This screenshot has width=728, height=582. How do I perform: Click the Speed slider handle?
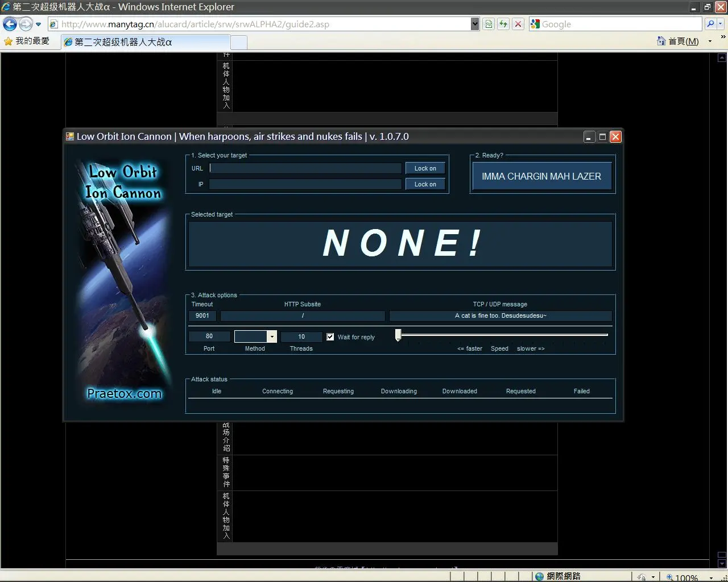pyautogui.click(x=398, y=335)
